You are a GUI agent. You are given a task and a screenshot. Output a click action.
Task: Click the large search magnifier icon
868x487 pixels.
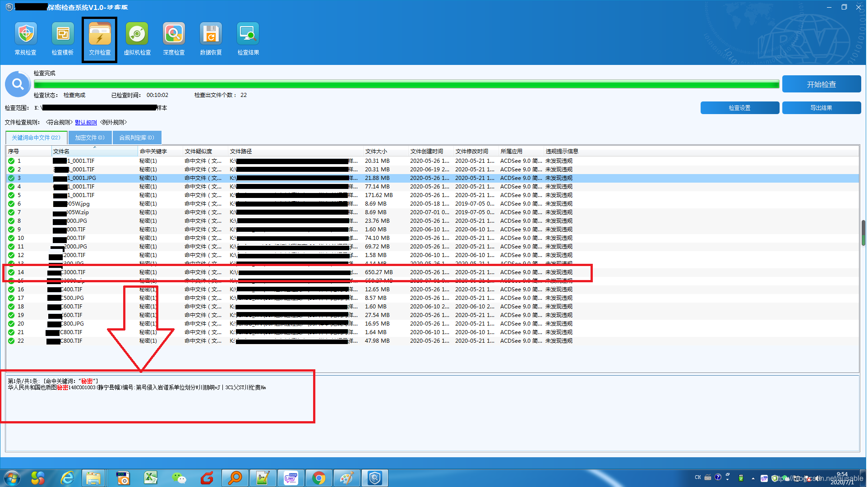[x=18, y=84]
